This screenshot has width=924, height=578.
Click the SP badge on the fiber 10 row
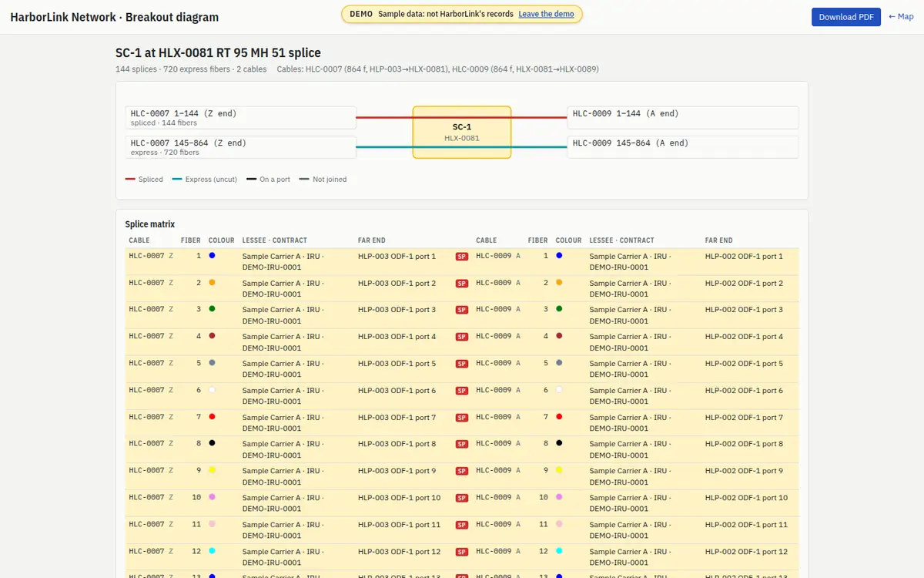(462, 498)
